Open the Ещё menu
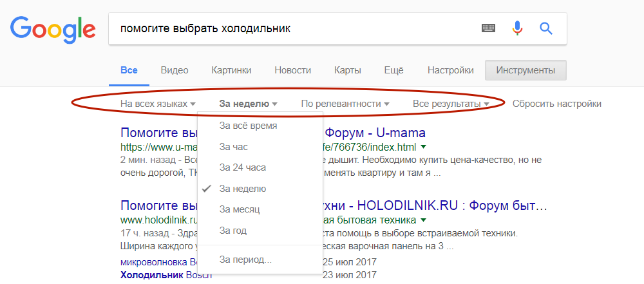This screenshot has width=644, height=284. [394, 70]
